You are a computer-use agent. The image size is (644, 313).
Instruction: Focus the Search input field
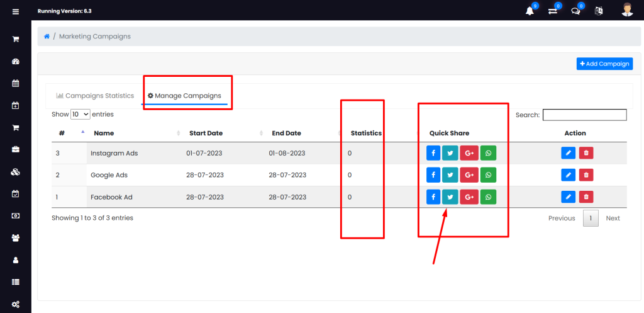(x=585, y=115)
